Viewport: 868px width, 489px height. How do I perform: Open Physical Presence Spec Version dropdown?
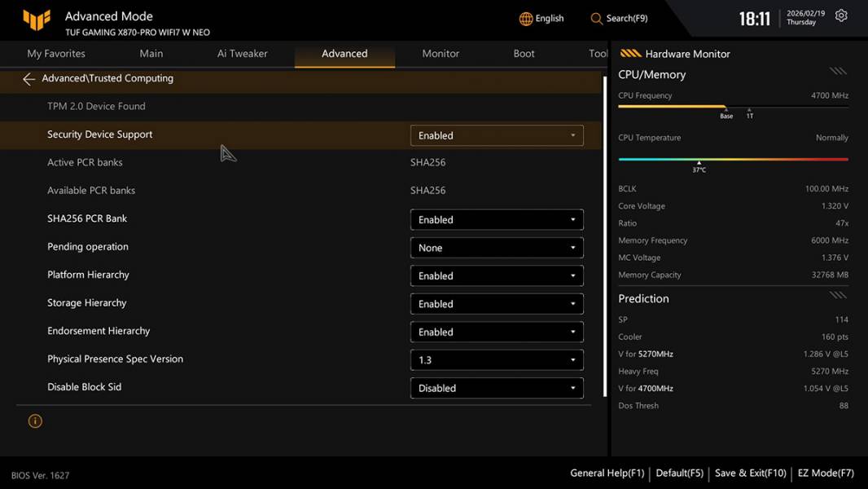click(x=497, y=360)
